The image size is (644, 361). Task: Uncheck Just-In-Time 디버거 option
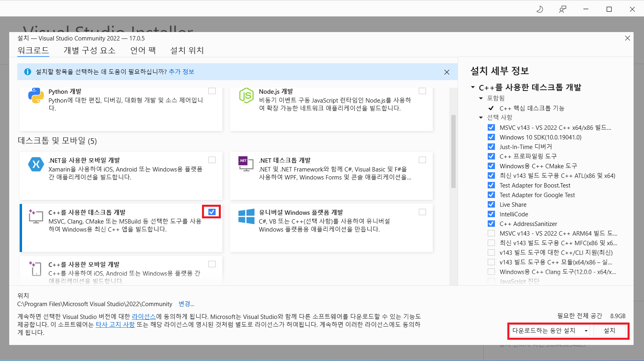[x=491, y=147]
